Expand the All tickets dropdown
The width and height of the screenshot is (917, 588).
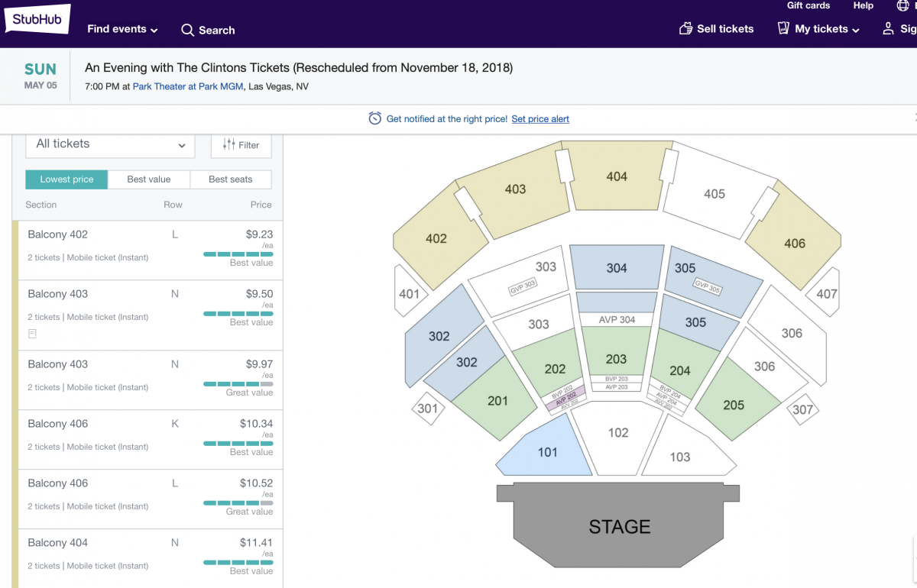coord(111,144)
